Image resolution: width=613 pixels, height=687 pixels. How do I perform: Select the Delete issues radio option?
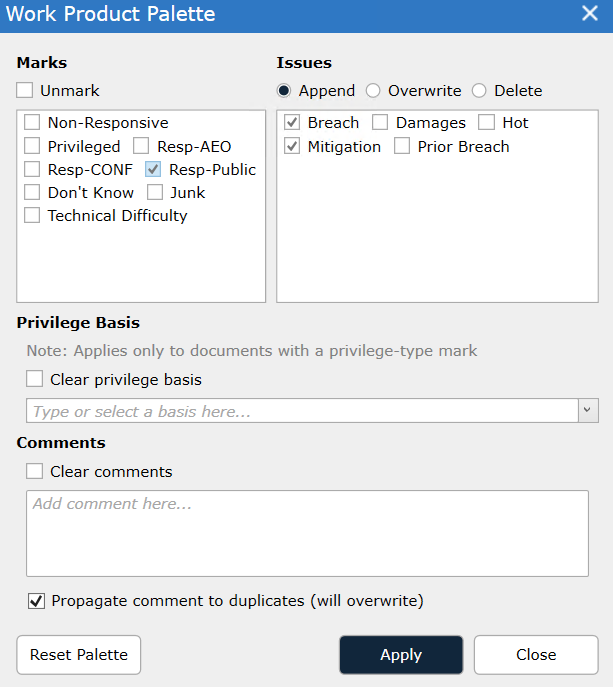click(x=479, y=91)
